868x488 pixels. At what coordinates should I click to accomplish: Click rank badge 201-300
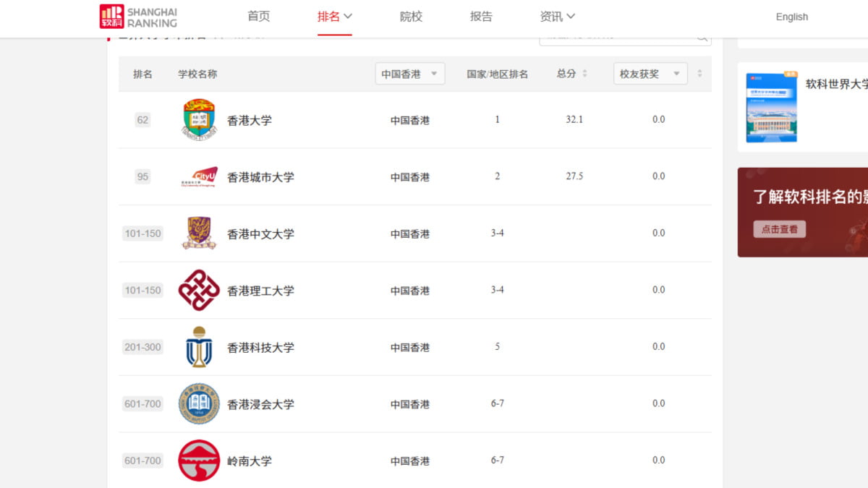coord(142,347)
